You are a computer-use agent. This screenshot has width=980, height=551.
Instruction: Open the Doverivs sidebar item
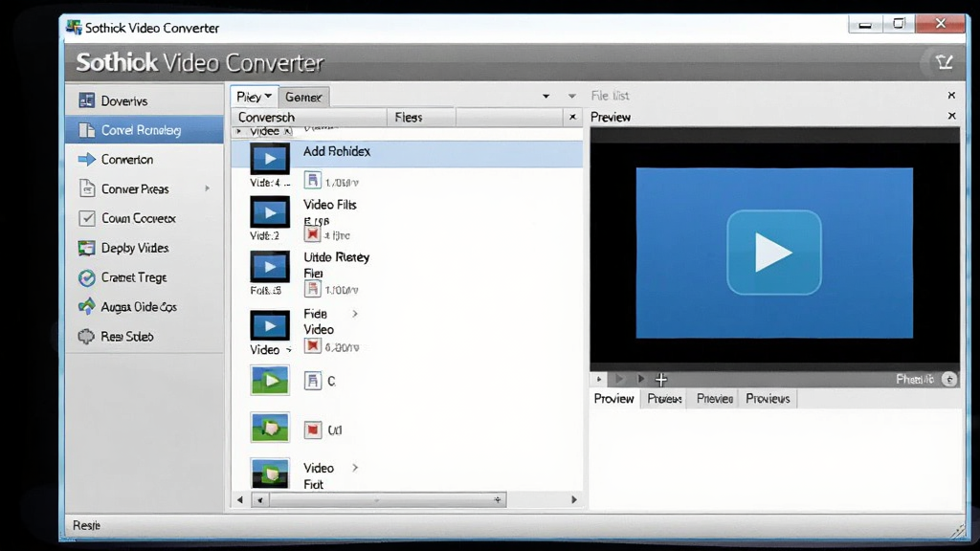point(144,100)
